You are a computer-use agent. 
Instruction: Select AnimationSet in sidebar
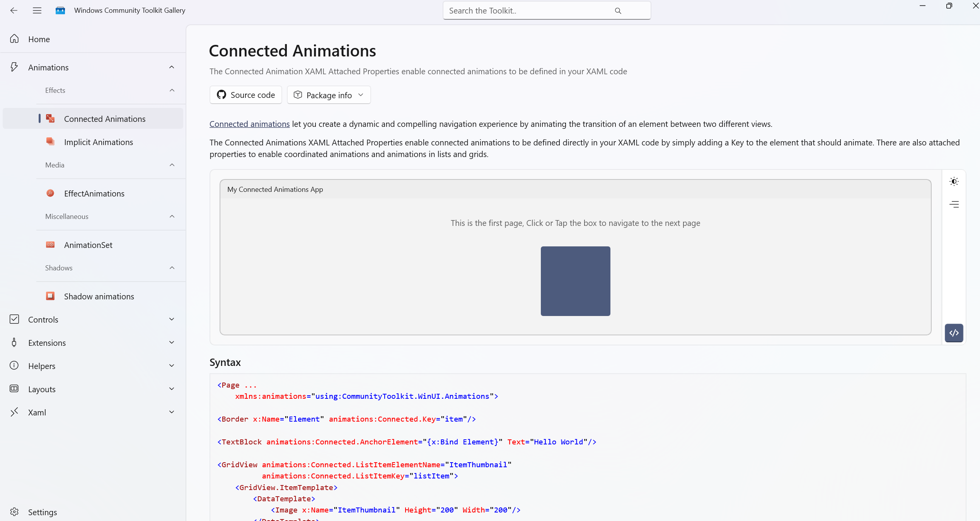93,245
